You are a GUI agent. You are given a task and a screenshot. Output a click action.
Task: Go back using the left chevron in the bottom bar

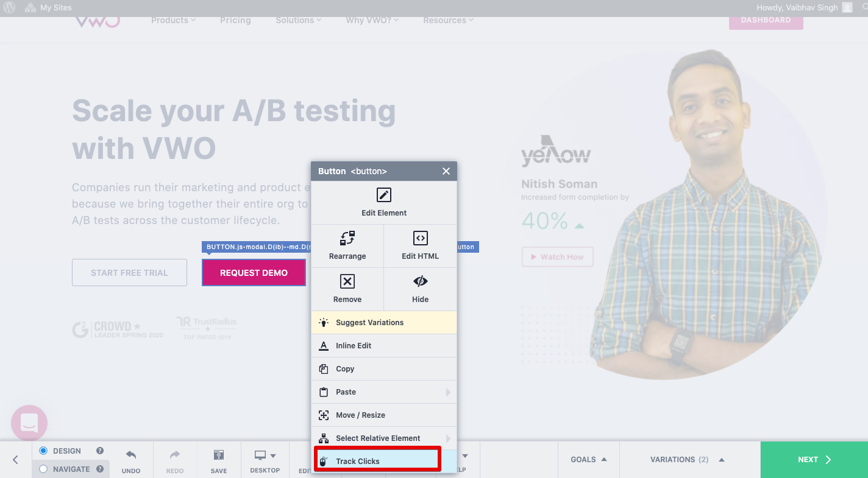pyautogui.click(x=16, y=460)
